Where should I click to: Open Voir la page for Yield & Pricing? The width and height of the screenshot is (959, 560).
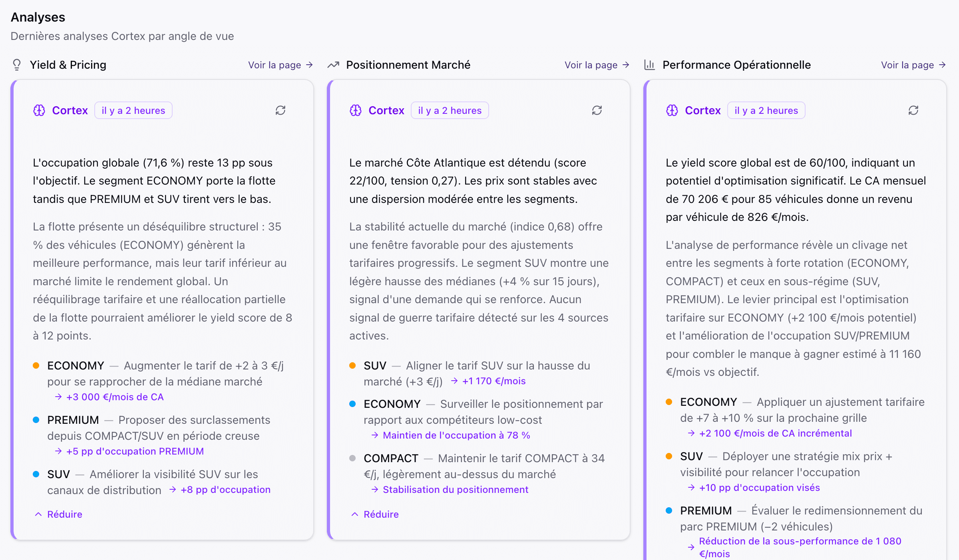(280, 65)
